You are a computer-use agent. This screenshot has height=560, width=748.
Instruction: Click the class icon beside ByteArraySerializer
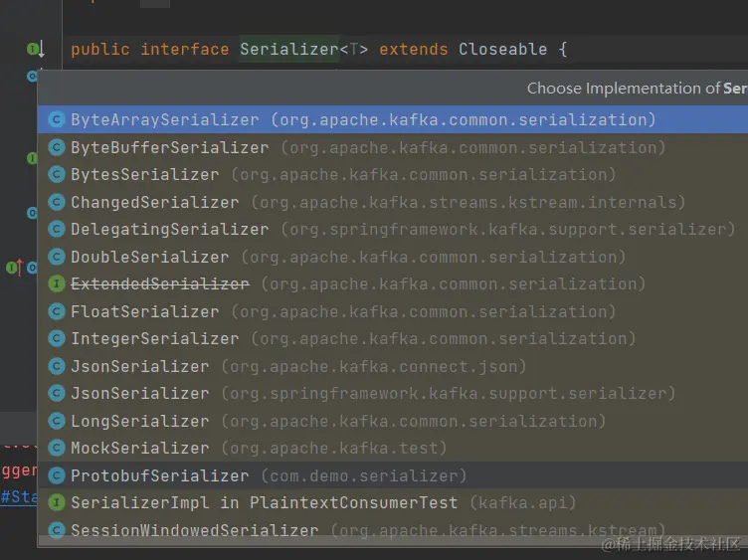point(57,119)
